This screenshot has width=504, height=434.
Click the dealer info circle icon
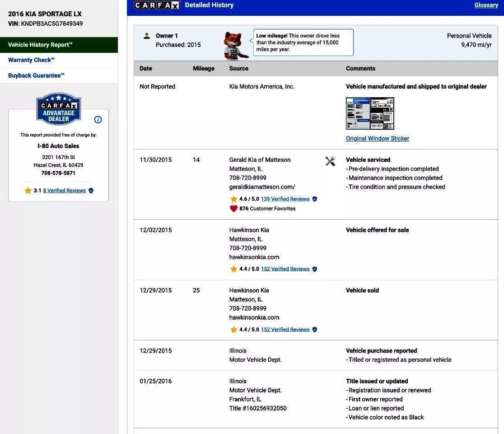pos(98,120)
